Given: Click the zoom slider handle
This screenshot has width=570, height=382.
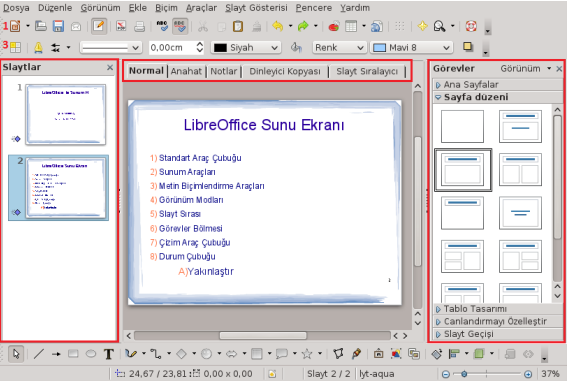Looking at the screenshot, I should pos(464,374).
